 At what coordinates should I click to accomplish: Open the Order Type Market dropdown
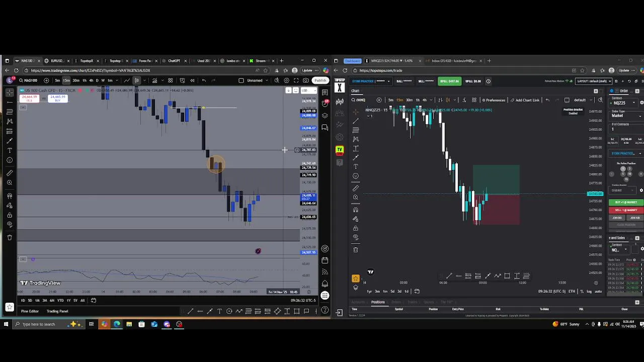coord(626,116)
